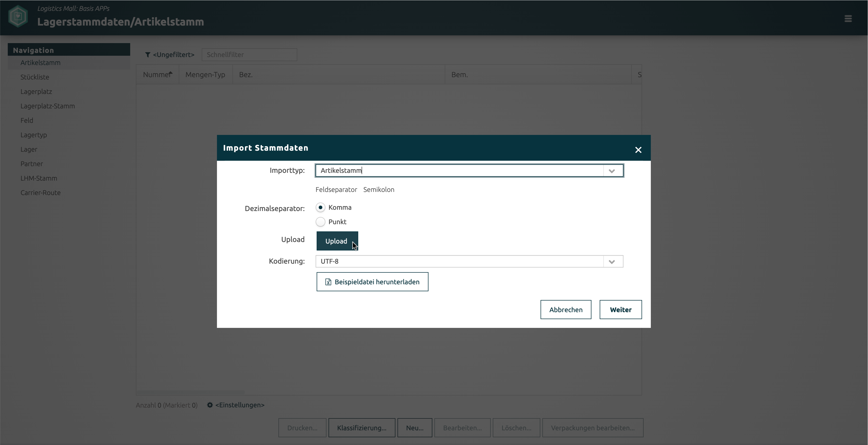Expand the Importtyp dropdown arrow
This screenshot has height=445, width=868.
(x=612, y=171)
